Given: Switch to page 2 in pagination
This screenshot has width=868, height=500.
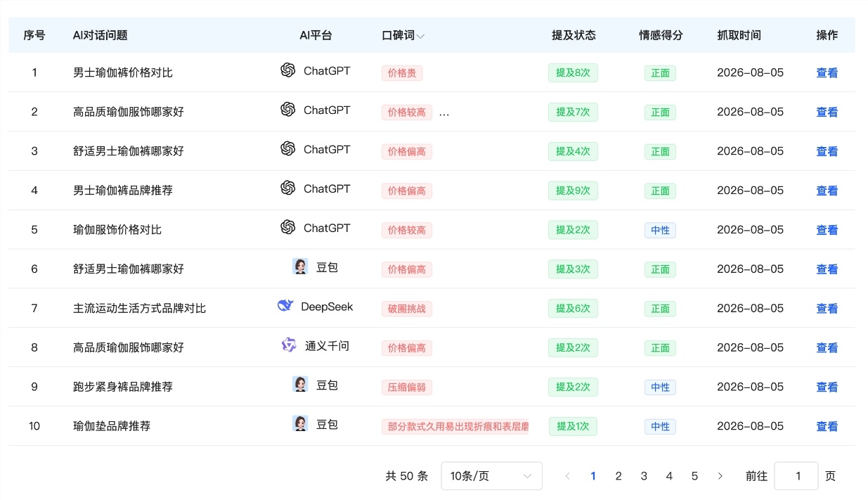Looking at the screenshot, I should (x=618, y=476).
